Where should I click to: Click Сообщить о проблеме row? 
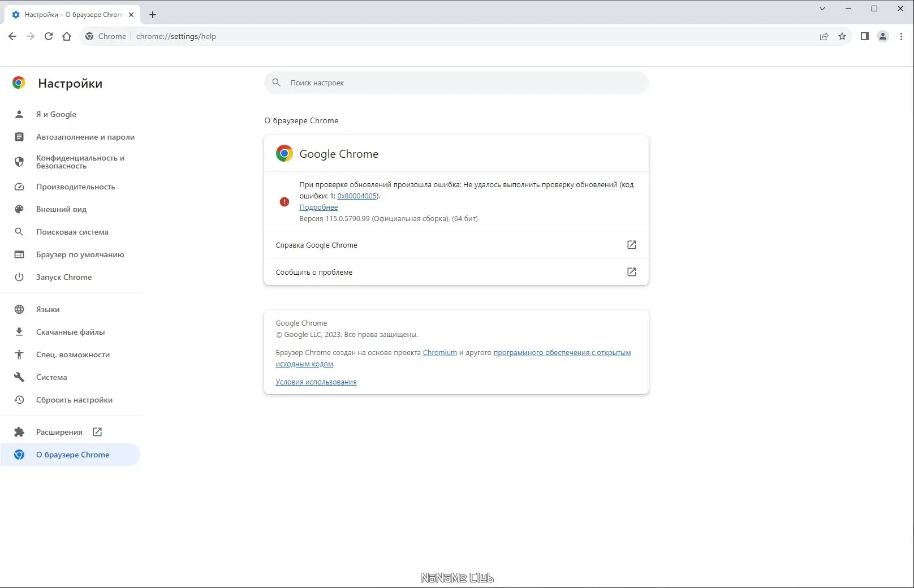[456, 272]
